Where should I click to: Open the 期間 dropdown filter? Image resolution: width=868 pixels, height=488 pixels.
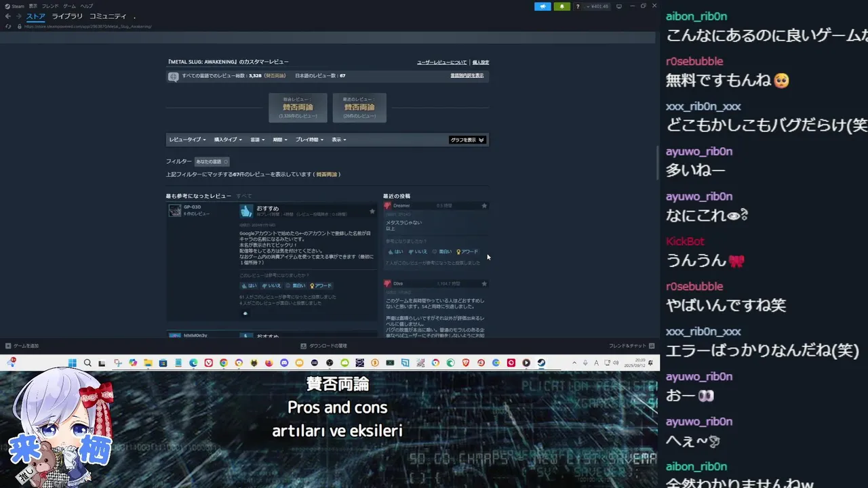(x=280, y=140)
